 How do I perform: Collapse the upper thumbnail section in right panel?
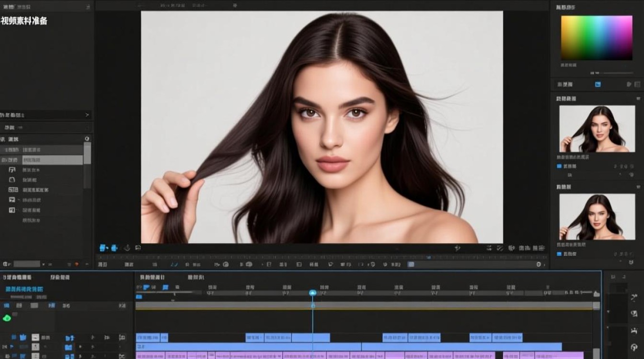click(638, 99)
